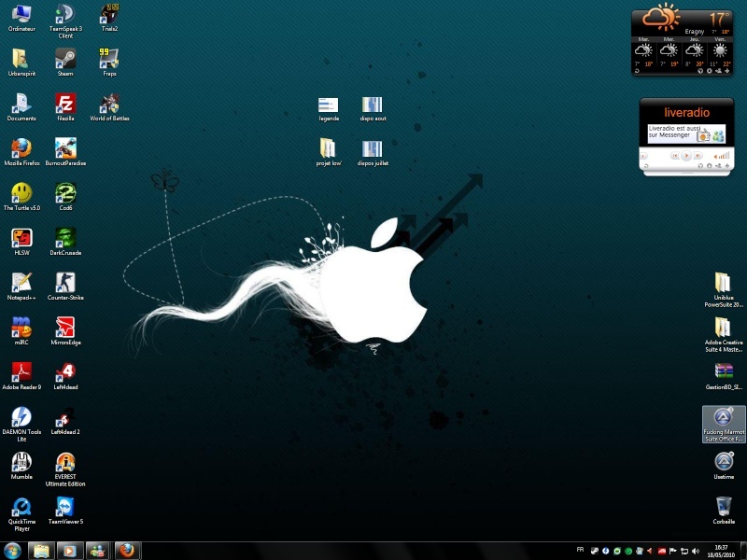Play the liveradio stream
Screen dimensions: 747x560
(686, 156)
